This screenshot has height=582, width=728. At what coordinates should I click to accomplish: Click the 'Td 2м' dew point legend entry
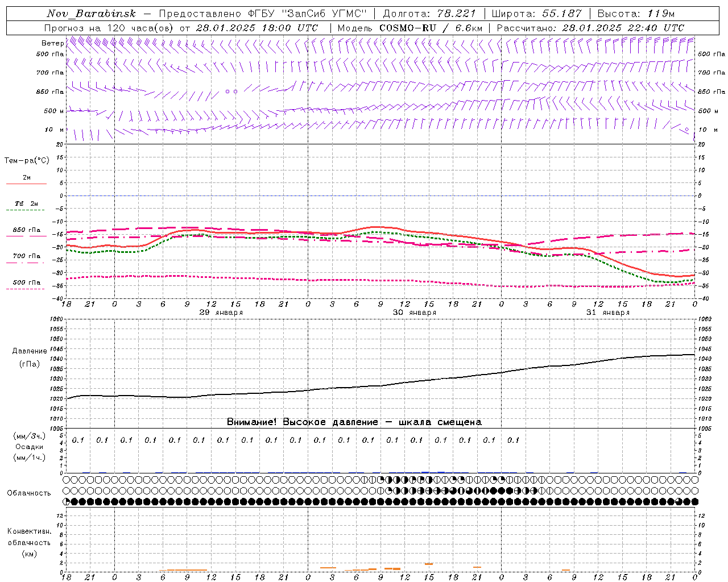point(27,203)
